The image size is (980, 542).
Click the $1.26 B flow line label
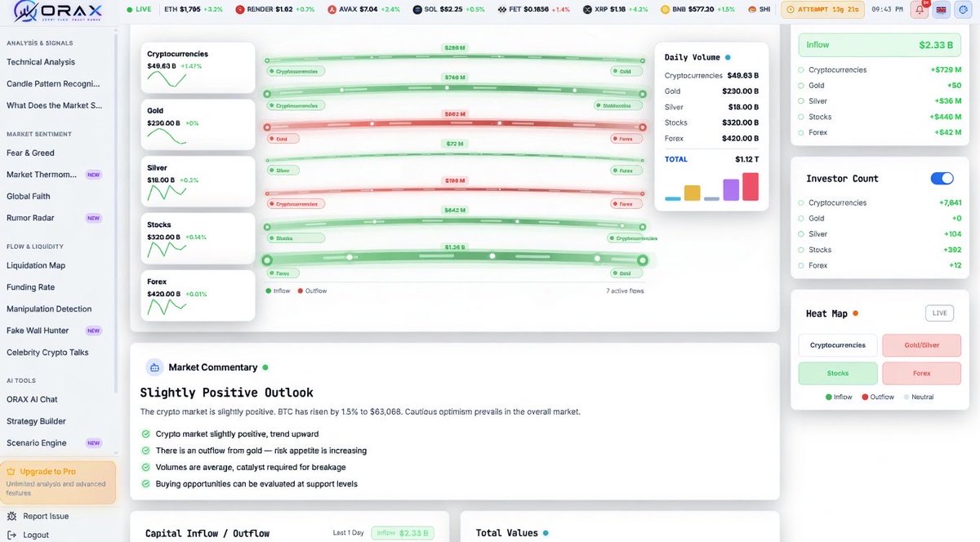click(456, 246)
